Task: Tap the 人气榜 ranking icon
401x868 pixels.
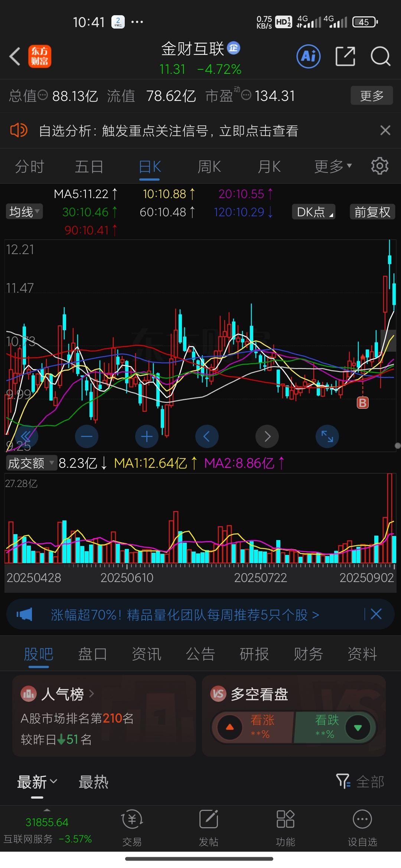Action: click(29, 694)
